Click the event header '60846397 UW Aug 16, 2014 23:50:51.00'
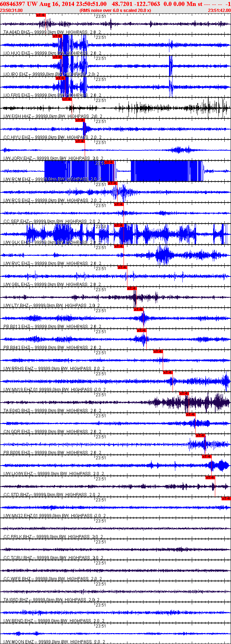 coord(53,4)
